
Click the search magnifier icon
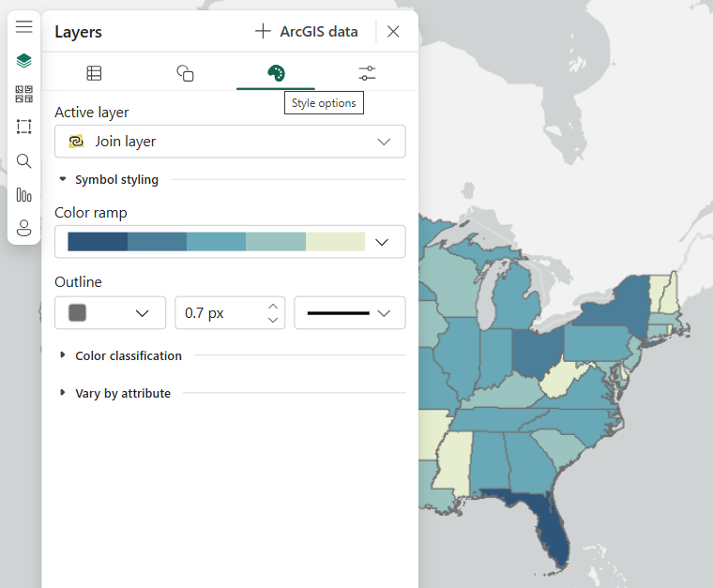pos(23,161)
